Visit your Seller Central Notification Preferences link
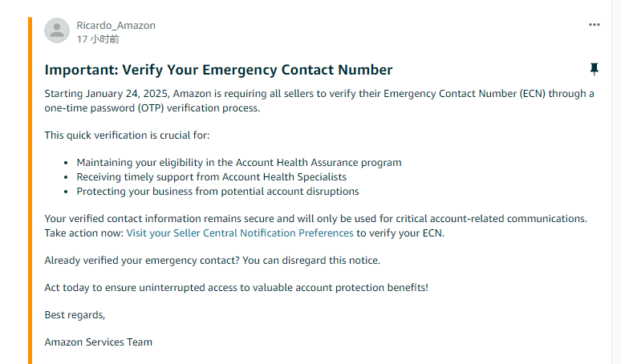The image size is (621, 364). (x=240, y=233)
